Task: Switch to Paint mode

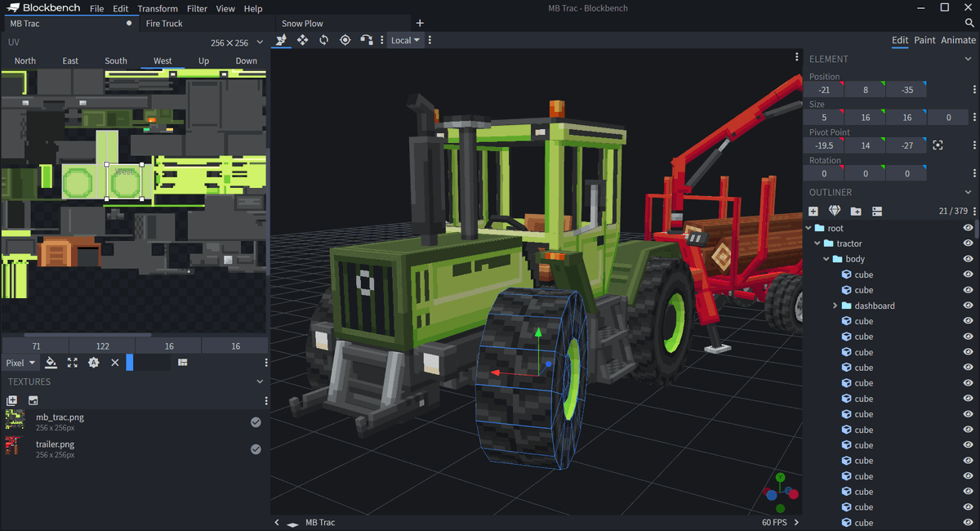Action: pyautogui.click(x=924, y=40)
